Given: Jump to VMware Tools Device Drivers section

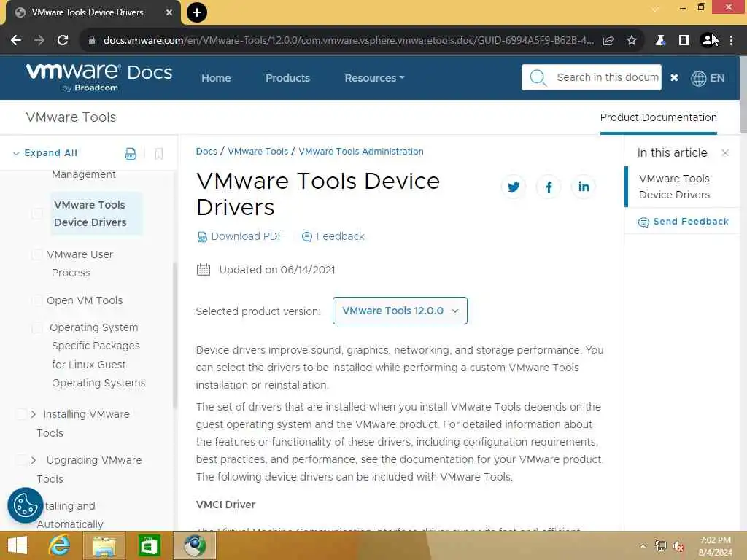Looking at the screenshot, I should pyautogui.click(x=674, y=187).
